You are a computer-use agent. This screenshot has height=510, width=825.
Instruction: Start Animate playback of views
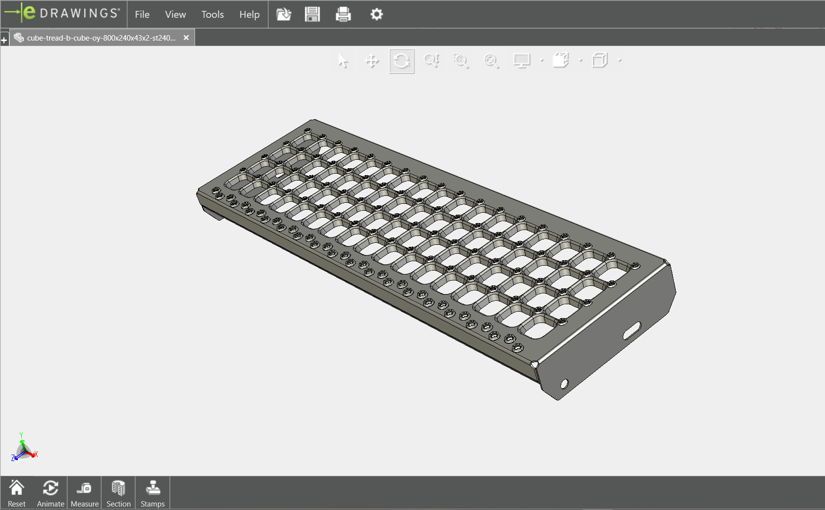50,492
